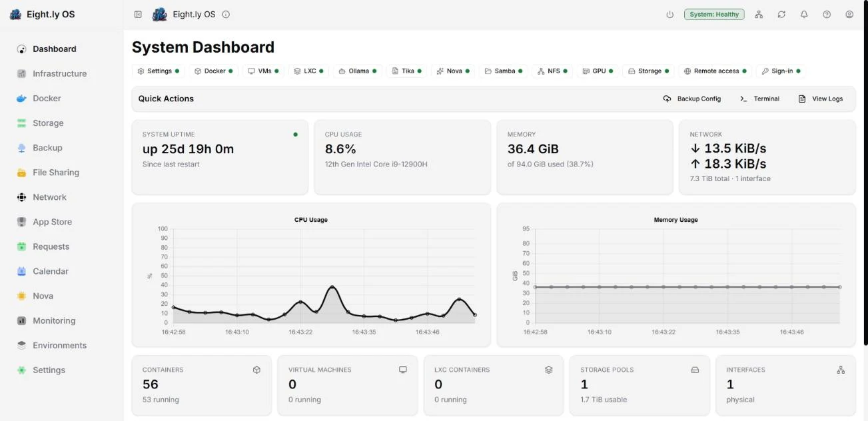
Task: Click the Interfaces network icon
Action: 841,370
